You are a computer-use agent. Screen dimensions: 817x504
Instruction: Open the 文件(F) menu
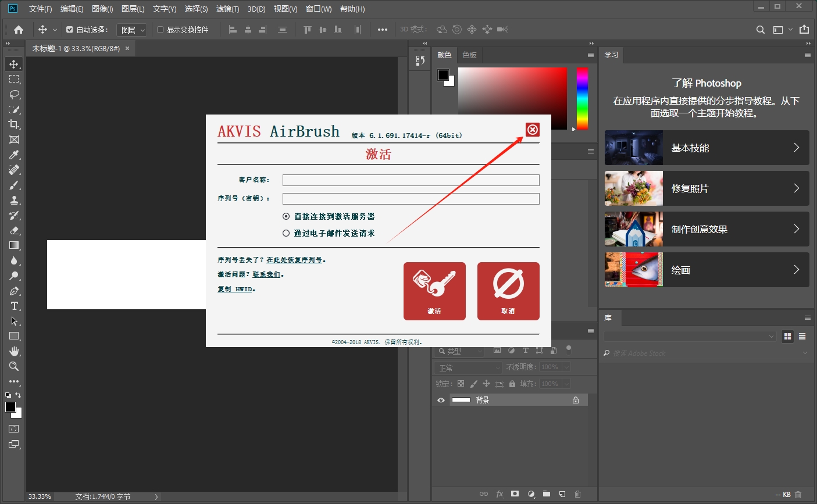[40, 9]
